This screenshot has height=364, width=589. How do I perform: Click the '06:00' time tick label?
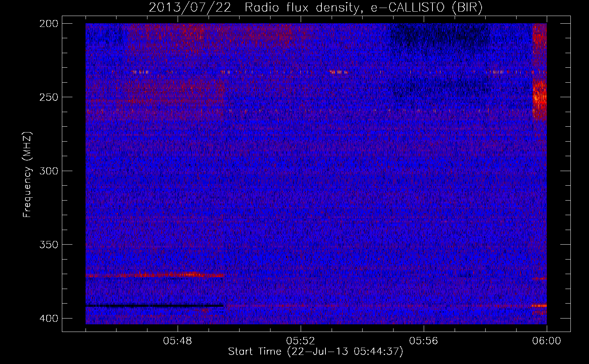[x=546, y=341]
